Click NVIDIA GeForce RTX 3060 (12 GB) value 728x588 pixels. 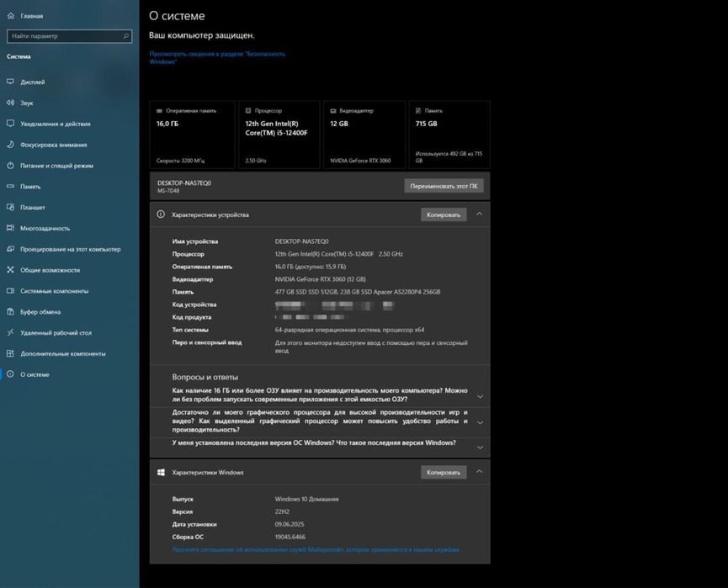(x=321, y=279)
